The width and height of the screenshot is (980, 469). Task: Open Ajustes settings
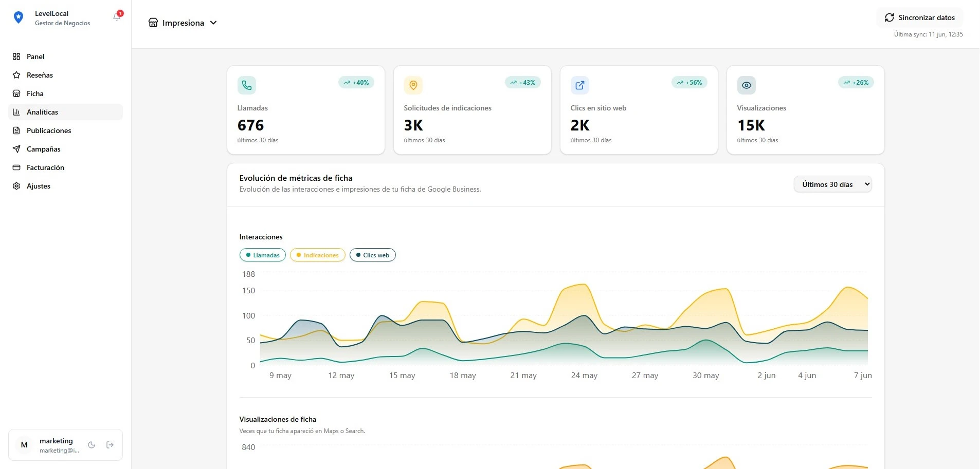pos(65,186)
